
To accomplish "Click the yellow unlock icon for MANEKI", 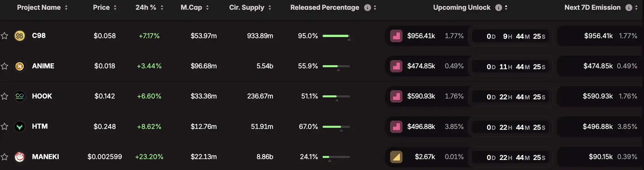I will point(396,157).
